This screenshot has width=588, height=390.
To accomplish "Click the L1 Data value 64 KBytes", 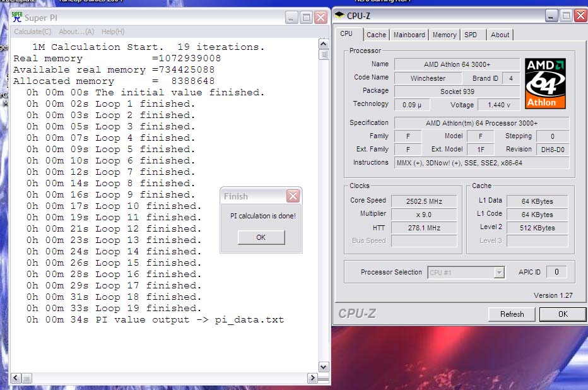I will click(537, 201).
